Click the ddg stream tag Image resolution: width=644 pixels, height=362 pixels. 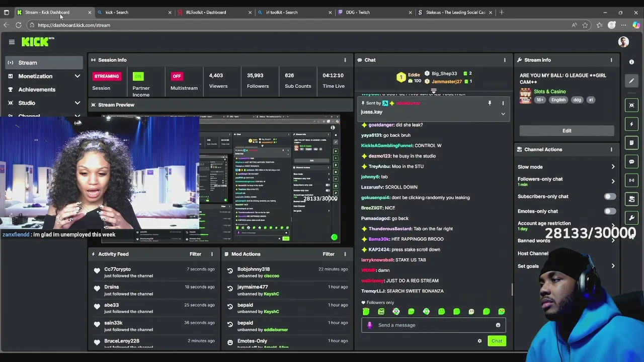pyautogui.click(x=577, y=100)
